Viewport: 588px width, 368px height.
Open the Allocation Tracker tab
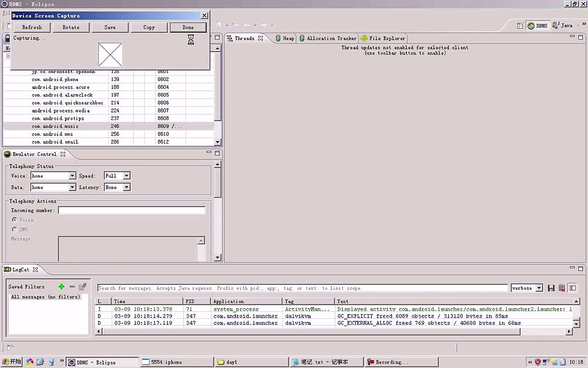(x=328, y=38)
